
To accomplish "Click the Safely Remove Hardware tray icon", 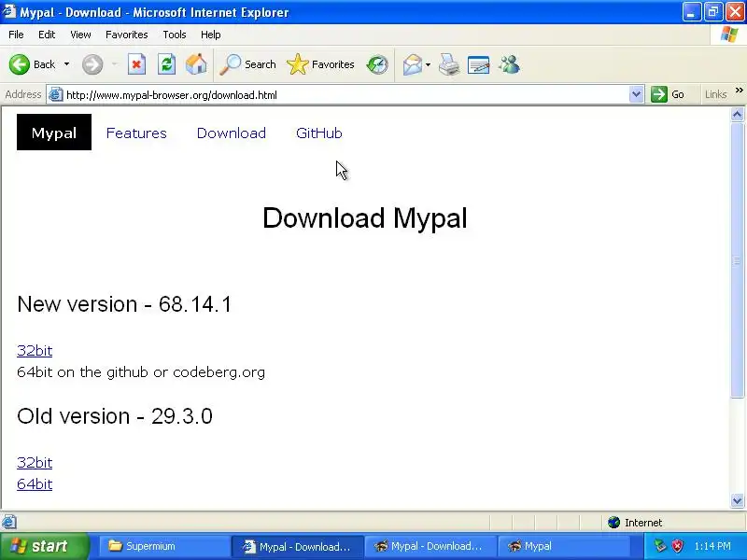I will pyautogui.click(x=660, y=546).
